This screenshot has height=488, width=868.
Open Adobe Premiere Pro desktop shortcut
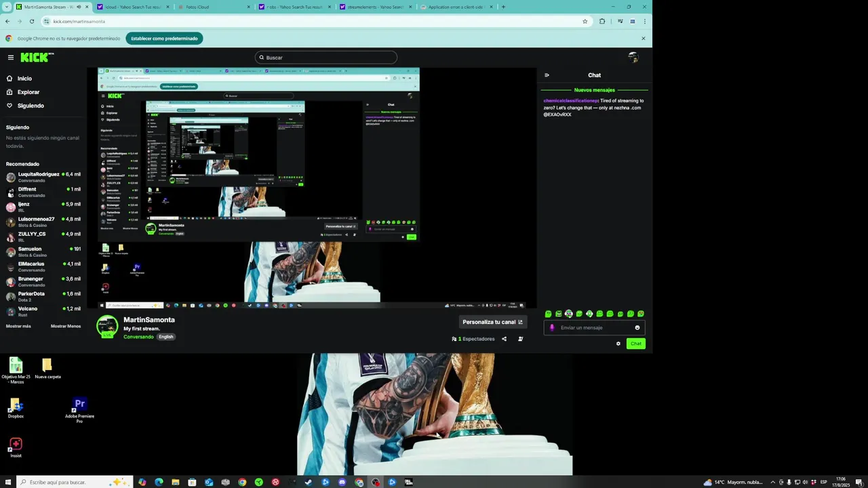[x=79, y=411]
